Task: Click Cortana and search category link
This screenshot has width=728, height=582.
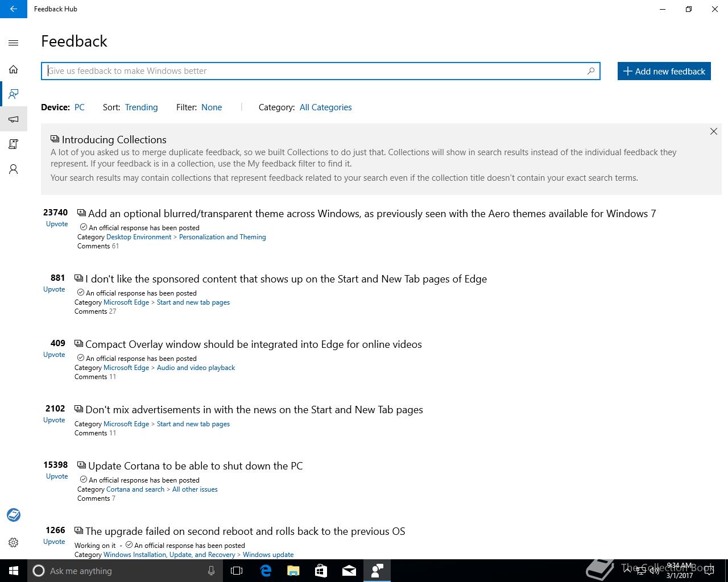Action: [135, 489]
